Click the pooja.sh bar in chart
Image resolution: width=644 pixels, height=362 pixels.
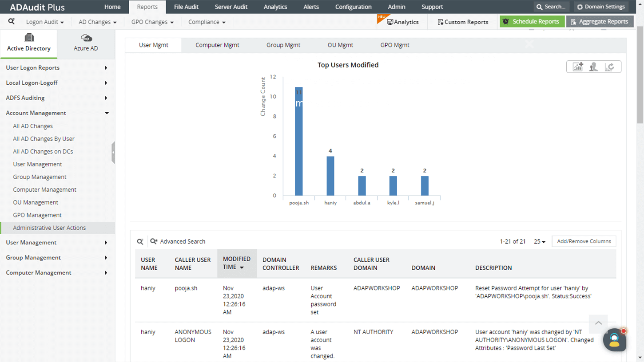(299, 141)
